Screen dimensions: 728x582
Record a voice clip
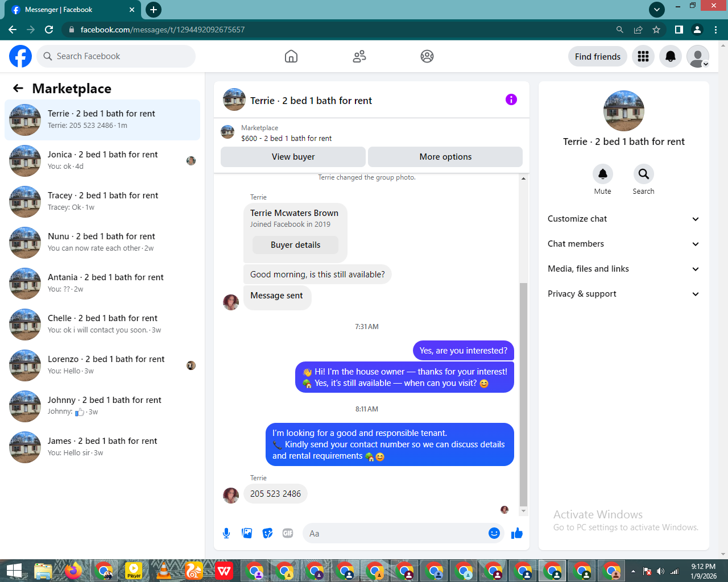tap(226, 533)
